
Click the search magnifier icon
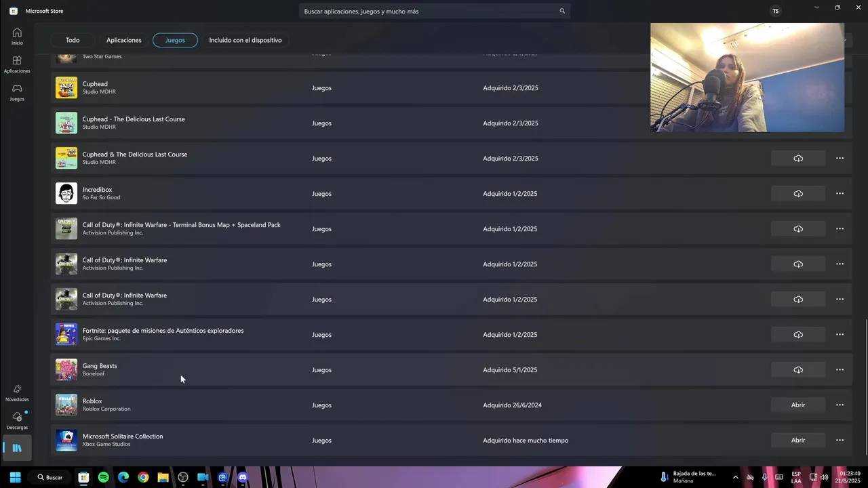(562, 11)
